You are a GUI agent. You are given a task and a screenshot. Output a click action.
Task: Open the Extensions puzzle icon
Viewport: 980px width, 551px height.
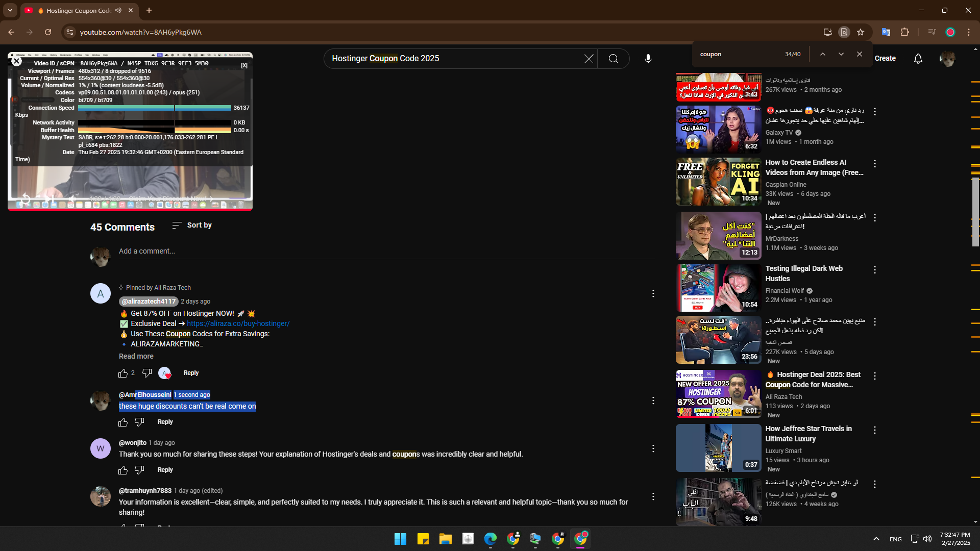pos(904,32)
